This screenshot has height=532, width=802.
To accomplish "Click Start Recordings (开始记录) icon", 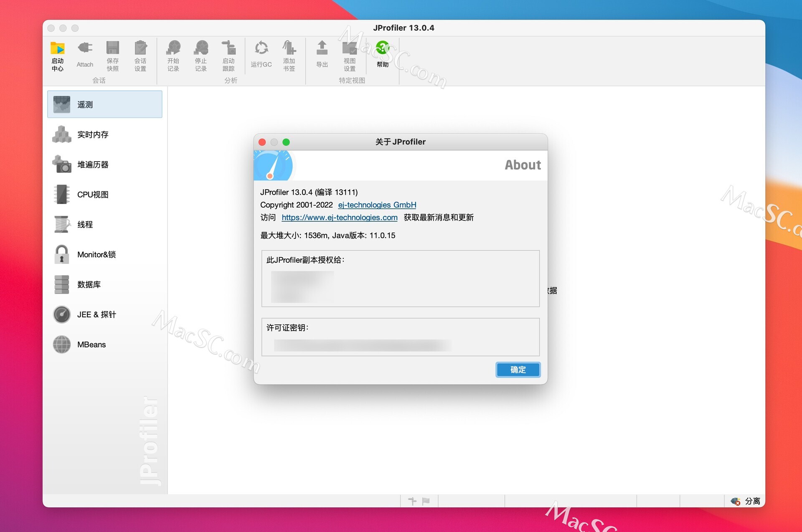I will [x=173, y=56].
